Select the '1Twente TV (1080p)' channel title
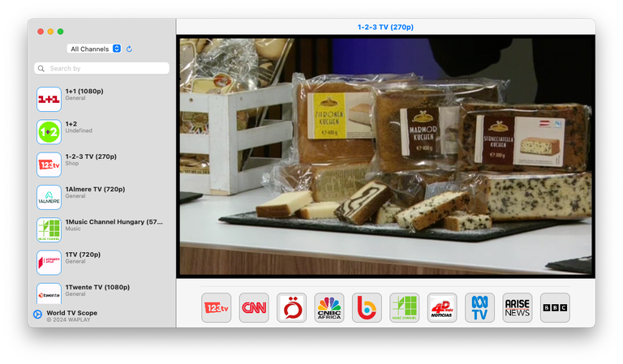Screen dimensions: 623x364 (x=97, y=287)
